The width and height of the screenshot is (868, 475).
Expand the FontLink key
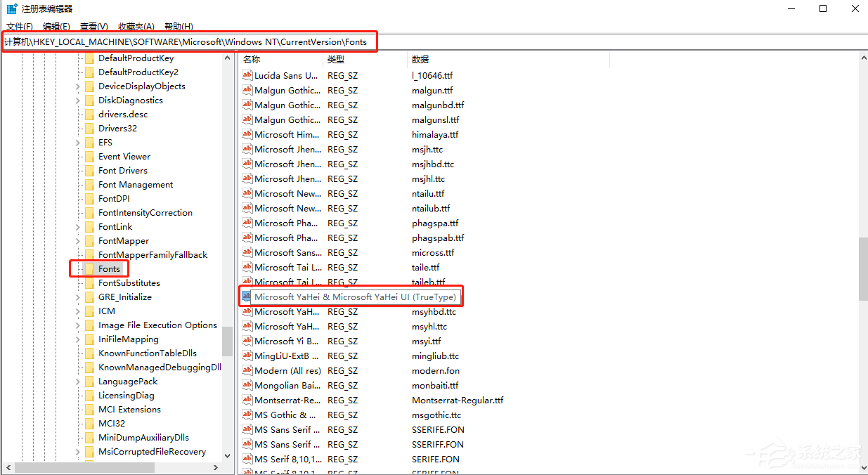click(77, 226)
